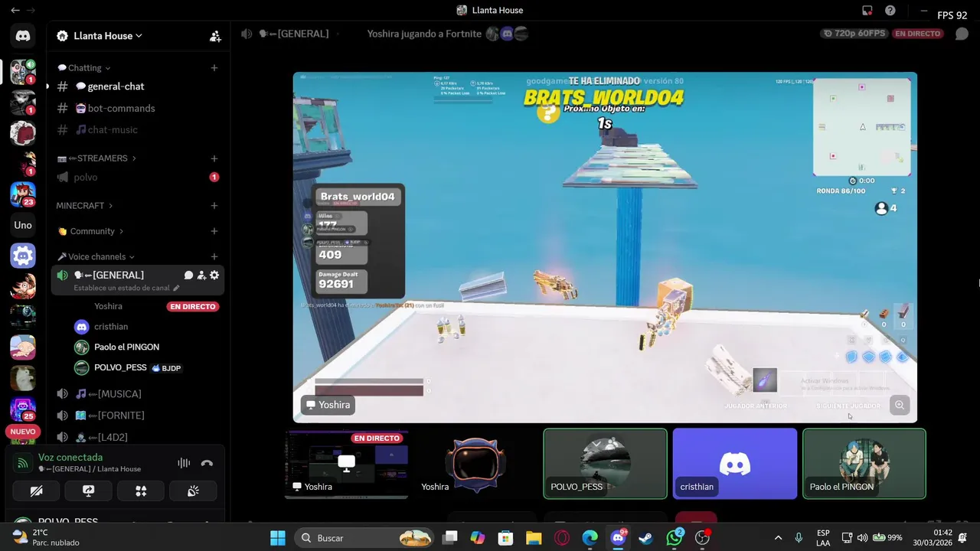Viewport: 980px width, 551px height.
Task: Toggle camera on in voice panel
Action: click(x=36, y=491)
